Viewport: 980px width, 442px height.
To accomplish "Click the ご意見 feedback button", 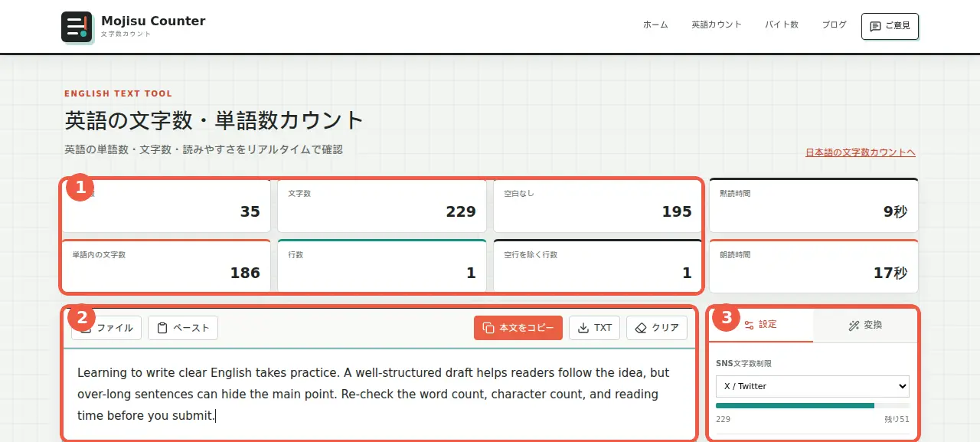I will pos(890,25).
